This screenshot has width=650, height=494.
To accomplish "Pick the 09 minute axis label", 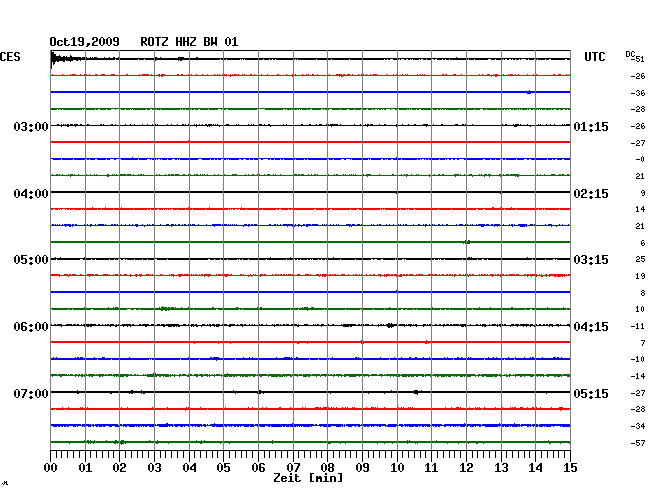I will click(362, 468).
